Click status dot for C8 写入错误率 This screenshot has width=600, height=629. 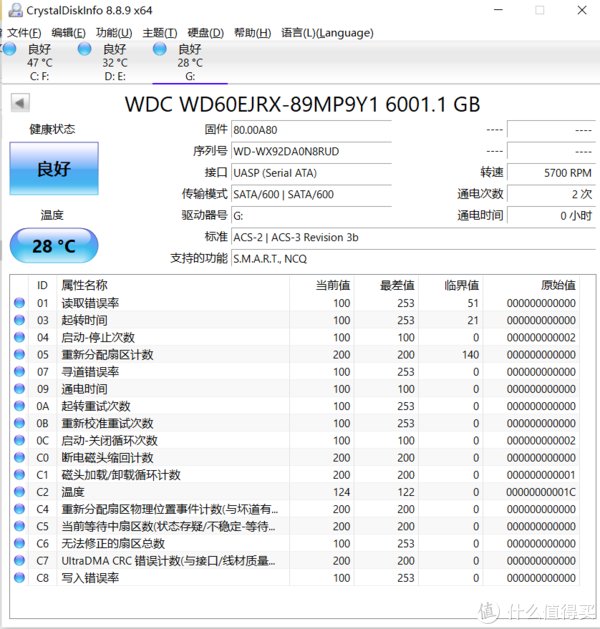tap(19, 578)
